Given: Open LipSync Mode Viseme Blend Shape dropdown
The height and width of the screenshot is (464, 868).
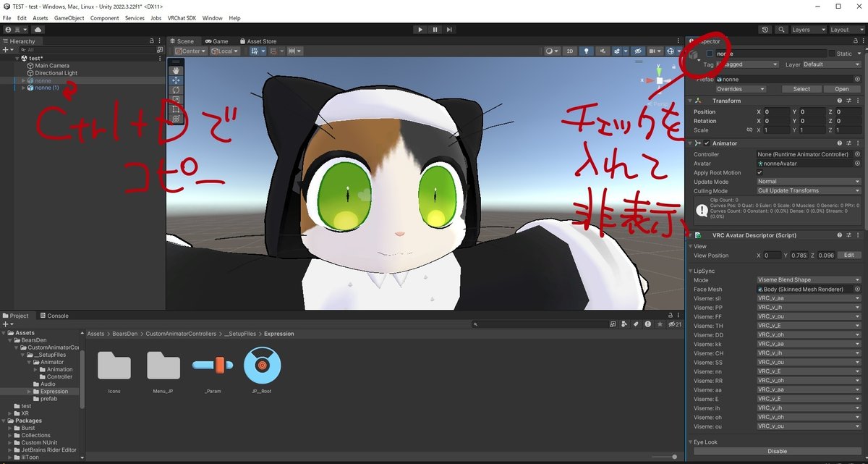Looking at the screenshot, I should 809,280.
